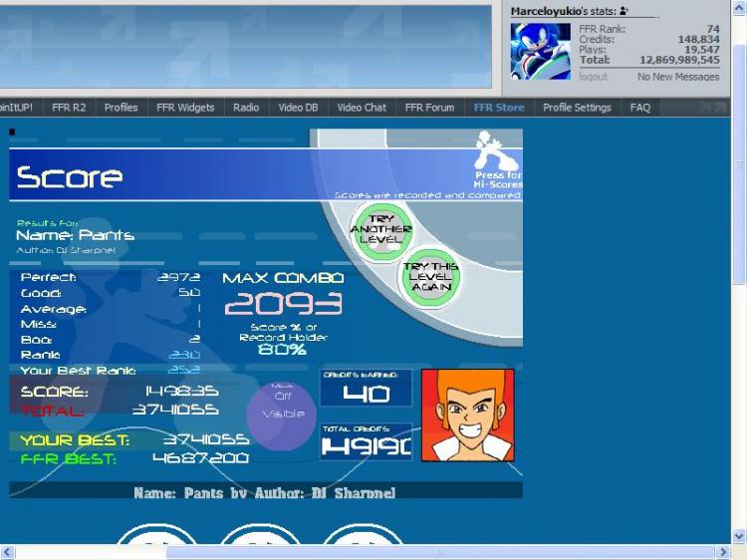747x560 pixels.
Task: Click the Total Credits counter box
Action: [366, 441]
